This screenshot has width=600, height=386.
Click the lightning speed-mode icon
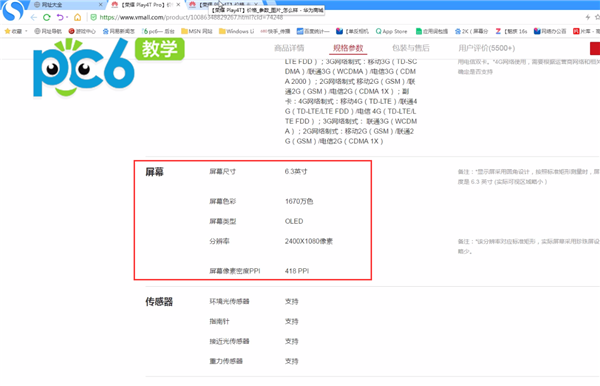(x=588, y=17)
